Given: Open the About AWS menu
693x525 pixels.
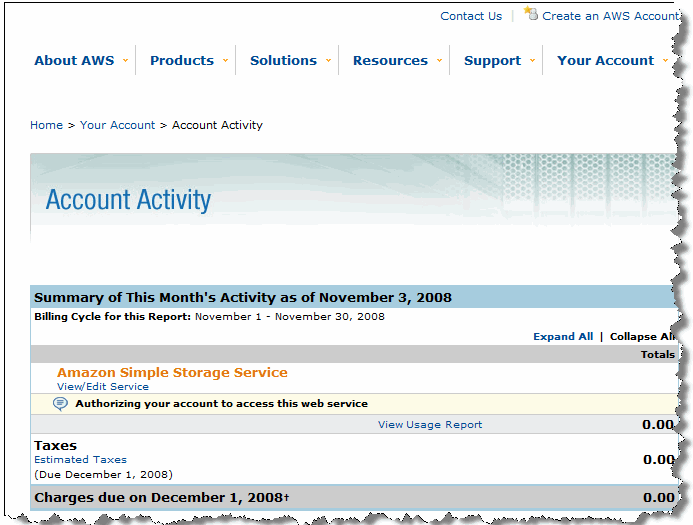Looking at the screenshot, I should click(x=74, y=60).
